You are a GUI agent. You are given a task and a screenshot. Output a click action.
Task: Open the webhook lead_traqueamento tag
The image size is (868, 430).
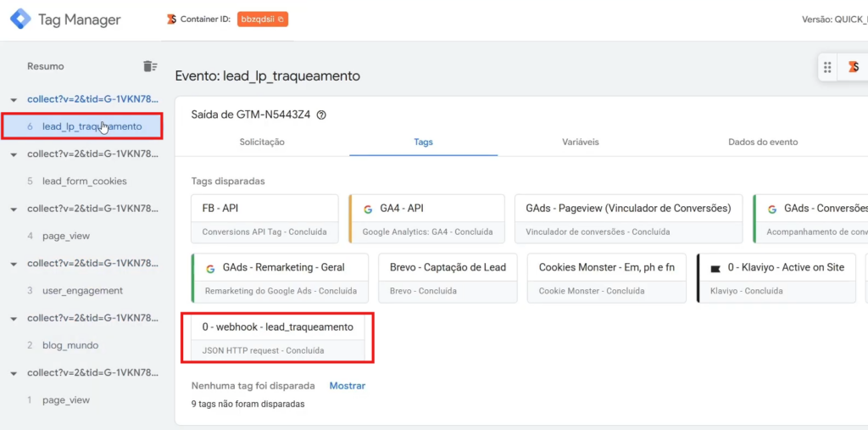(x=277, y=337)
